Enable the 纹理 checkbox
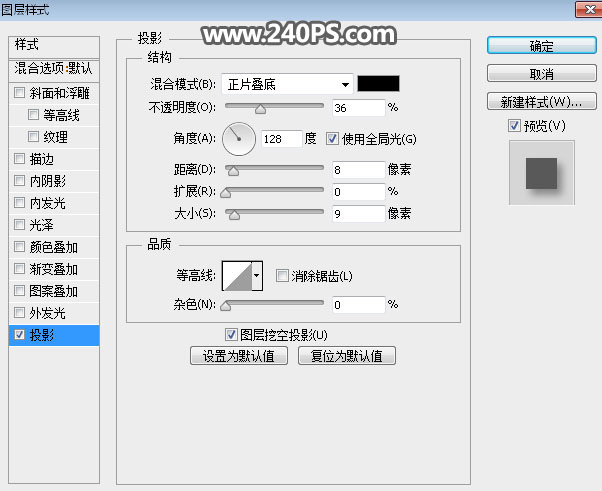Screen dimensions: 602x491 pyautogui.click(x=33, y=136)
